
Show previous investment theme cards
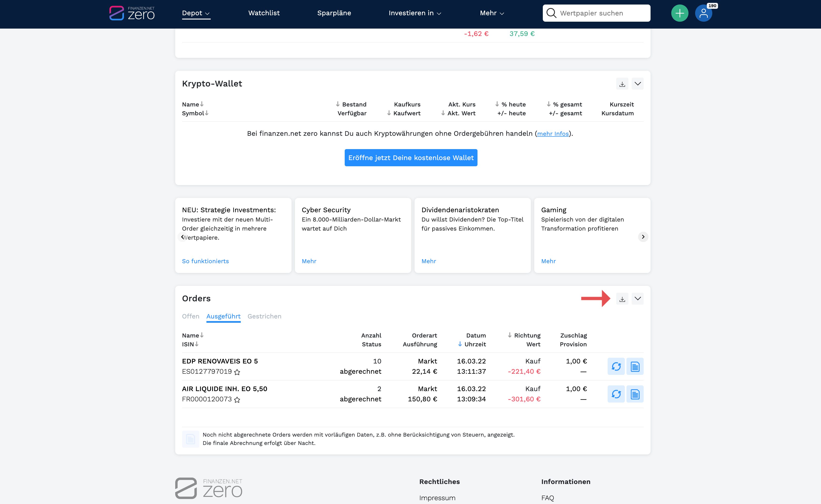point(182,237)
